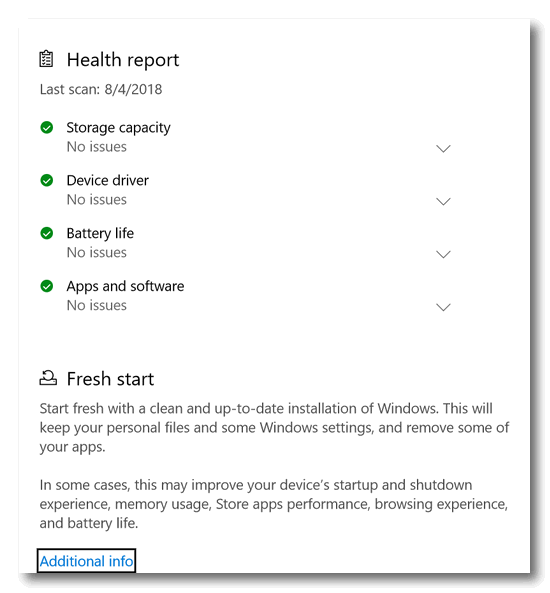Image resolution: width=550 pixels, height=593 pixels.
Task: Click No issues under Battery life
Action: [x=96, y=253]
